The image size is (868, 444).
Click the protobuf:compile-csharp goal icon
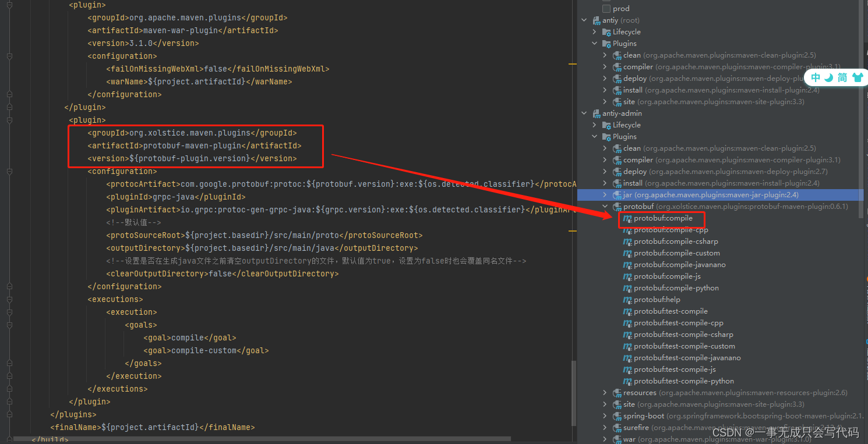pyautogui.click(x=627, y=241)
